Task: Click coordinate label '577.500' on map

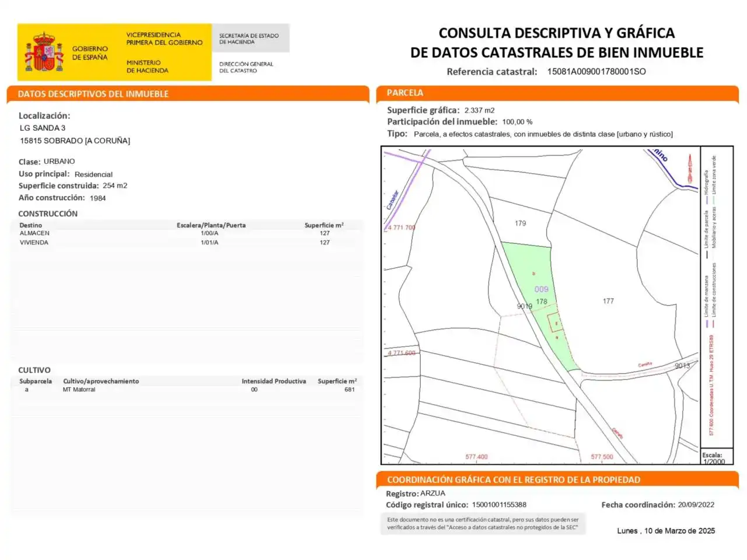Action: point(602,457)
